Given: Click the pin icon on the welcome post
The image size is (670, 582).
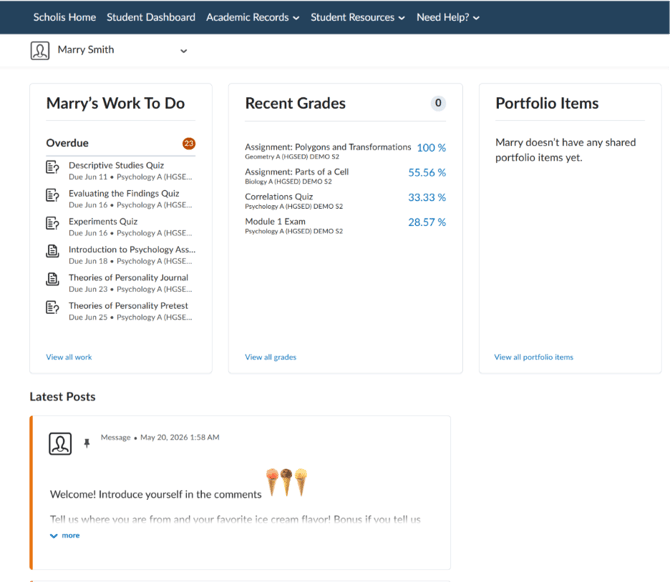Looking at the screenshot, I should [x=87, y=443].
